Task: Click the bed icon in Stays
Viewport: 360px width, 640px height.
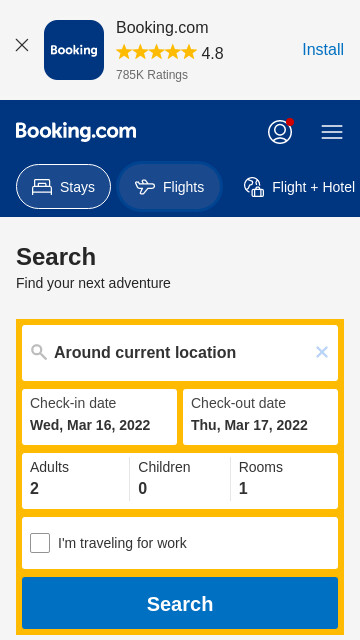Action: [x=42, y=187]
